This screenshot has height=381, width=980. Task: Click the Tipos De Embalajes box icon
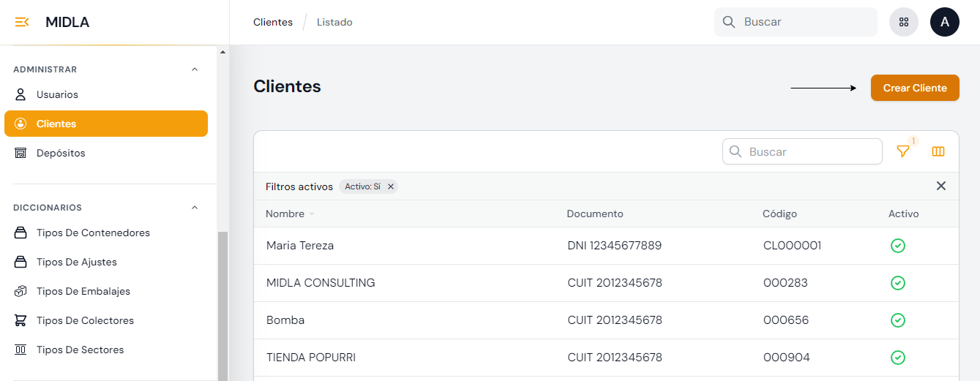[x=21, y=291]
